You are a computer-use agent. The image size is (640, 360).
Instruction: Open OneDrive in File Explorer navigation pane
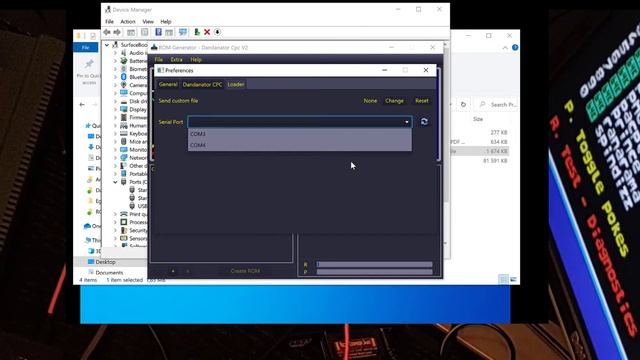click(92, 226)
